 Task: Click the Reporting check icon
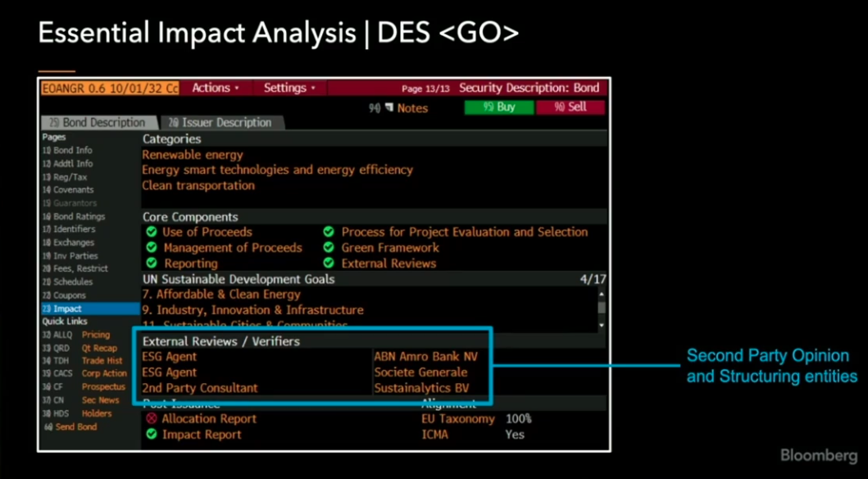click(151, 263)
